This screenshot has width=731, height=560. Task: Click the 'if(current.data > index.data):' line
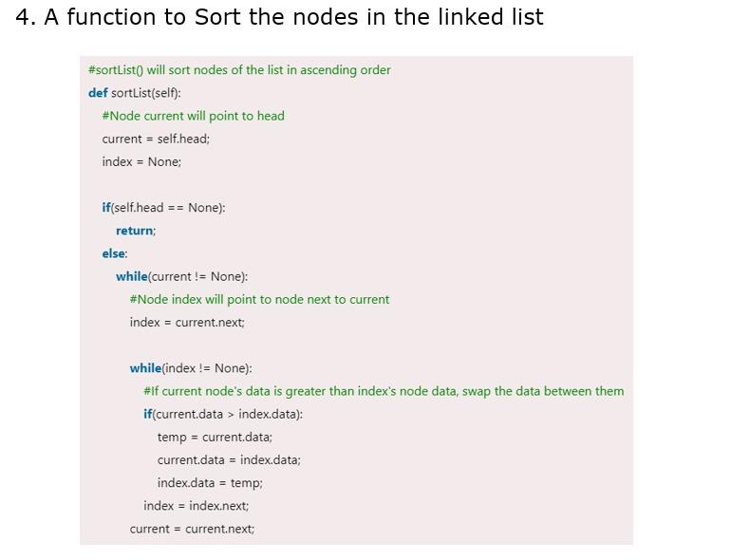(x=223, y=414)
